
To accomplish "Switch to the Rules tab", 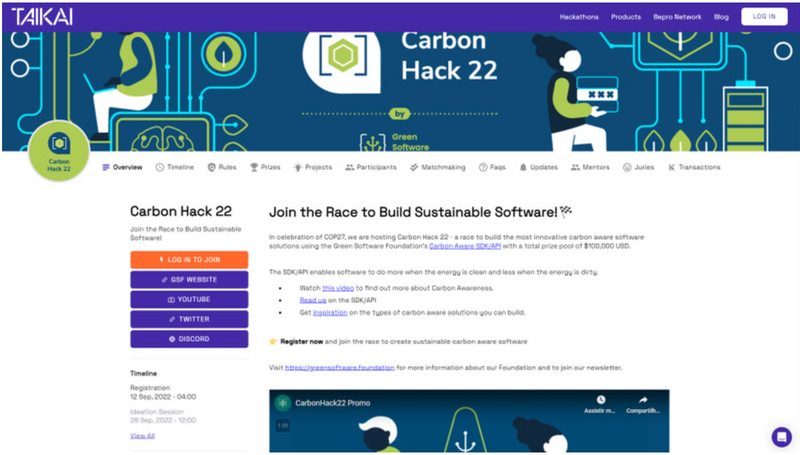I will click(x=222, y=167).
